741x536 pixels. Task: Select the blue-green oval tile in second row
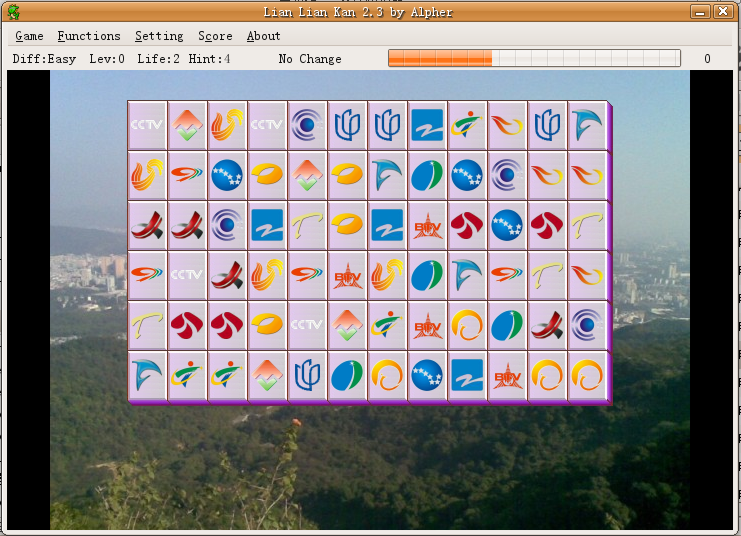427,175
